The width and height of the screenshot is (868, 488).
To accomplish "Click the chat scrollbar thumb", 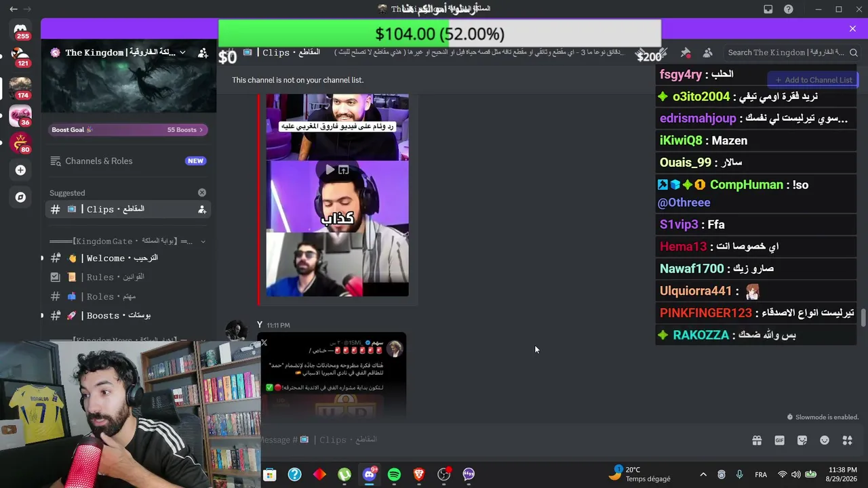I will (x=863, y=317).
